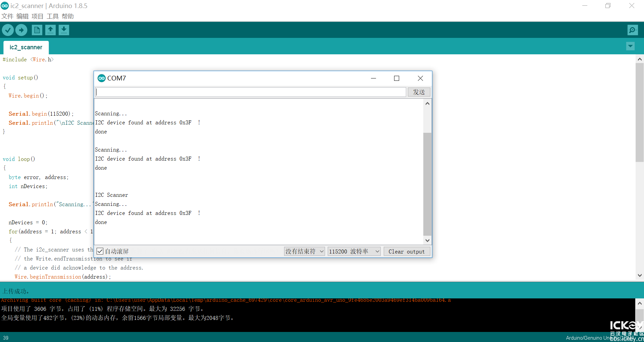Screen dimensions: 644x342
Task: Click the Arduino logo in COM7 window
Action: (101, 78)
